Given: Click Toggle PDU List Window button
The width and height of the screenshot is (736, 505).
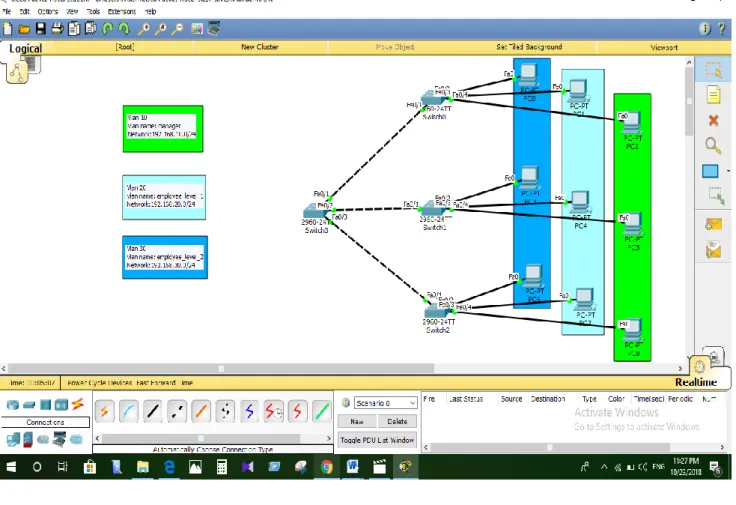Looking at the screenshot, I should (377, 440).
